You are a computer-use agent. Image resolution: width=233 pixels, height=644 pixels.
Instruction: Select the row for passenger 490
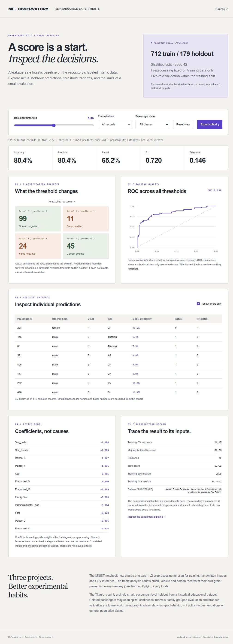pyautogui.click(x=118, y=392)
